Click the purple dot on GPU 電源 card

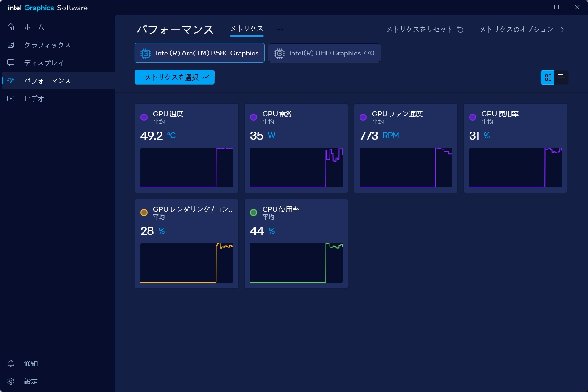[x=254, y=117]
